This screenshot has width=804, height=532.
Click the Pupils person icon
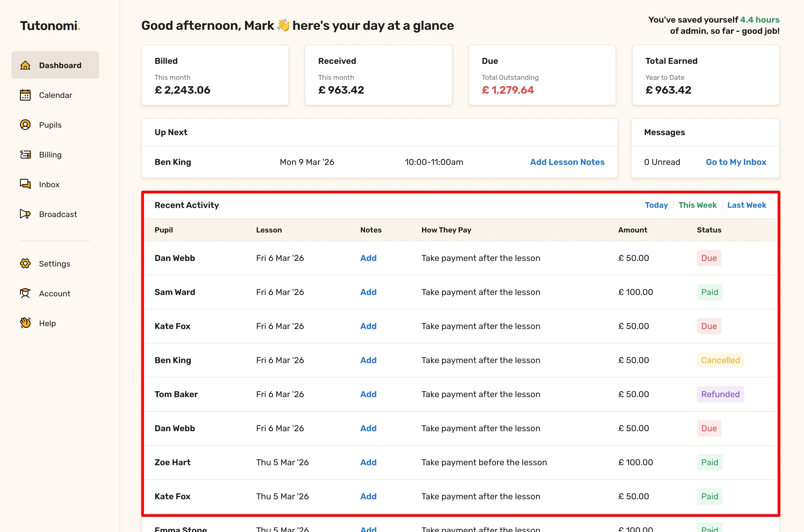(x=25, y=125)
